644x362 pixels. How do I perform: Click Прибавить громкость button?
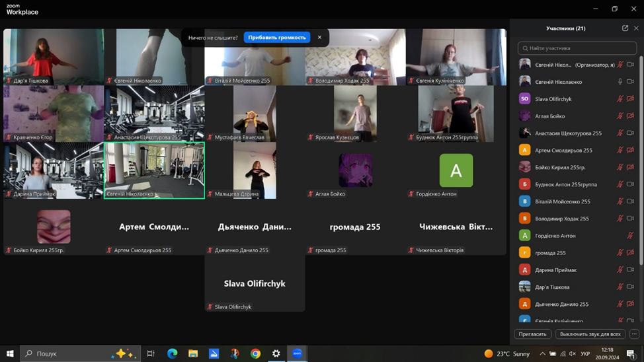click(277, 38)
